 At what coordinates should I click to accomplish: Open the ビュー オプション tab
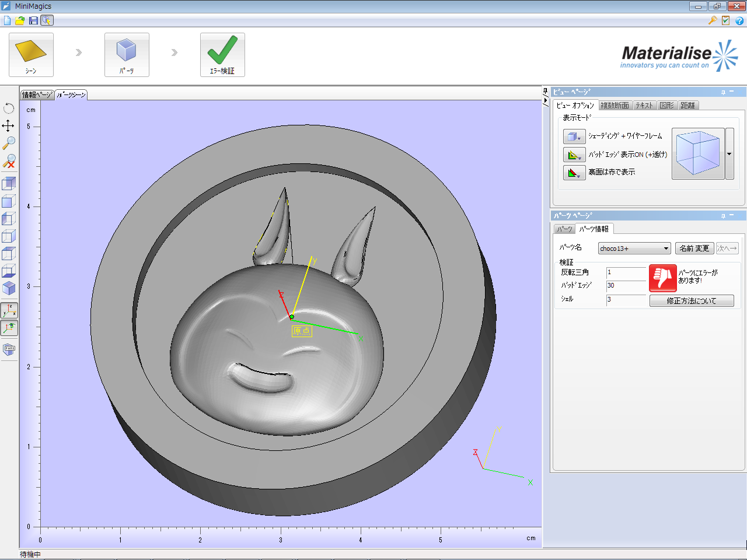pos(575,106)
